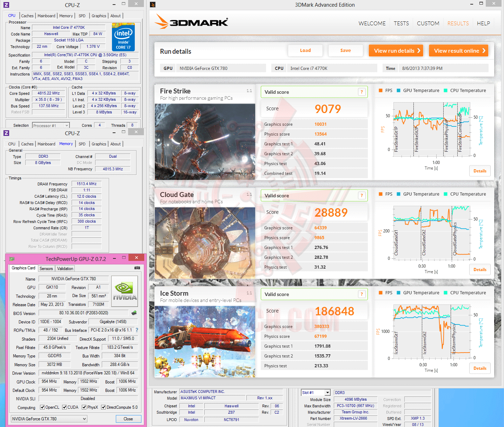Take a GPU-Z screenshot with the camera icon
The image size is (504, 427).
[137, 268]
